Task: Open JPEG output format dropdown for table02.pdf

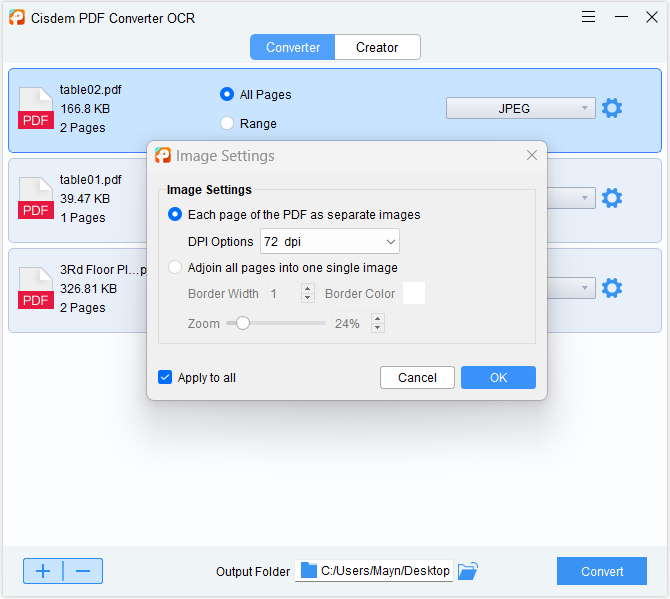Action: [520, 108]
